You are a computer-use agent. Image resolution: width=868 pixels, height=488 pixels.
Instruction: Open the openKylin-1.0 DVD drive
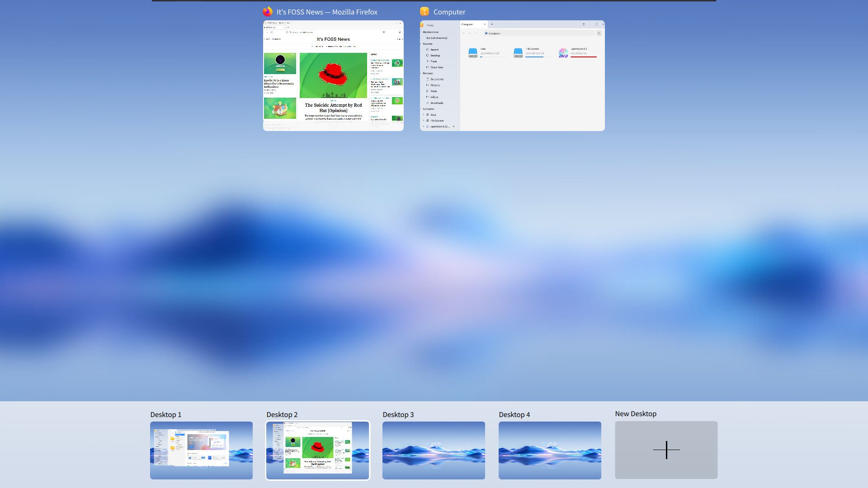pyautogui.click(x=563, y=52)
